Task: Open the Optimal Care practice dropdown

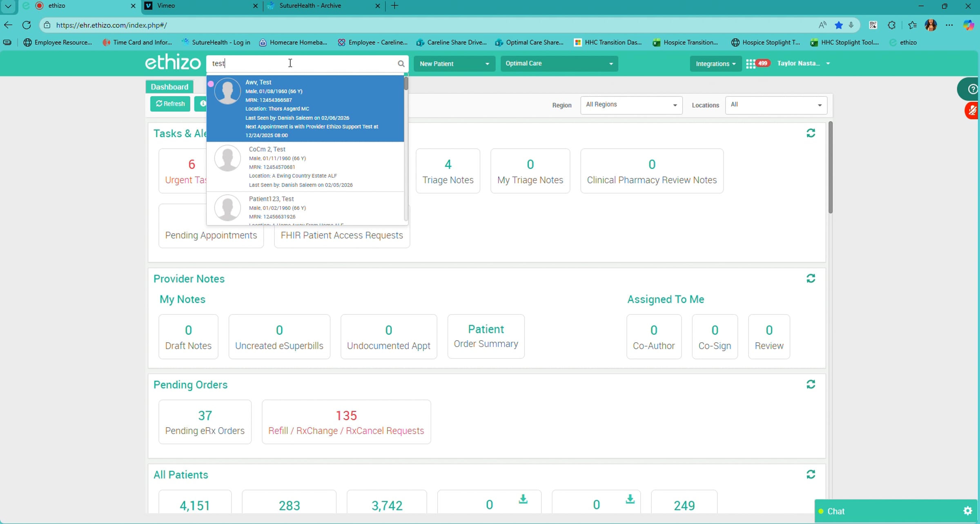Action: pos(559,64)
